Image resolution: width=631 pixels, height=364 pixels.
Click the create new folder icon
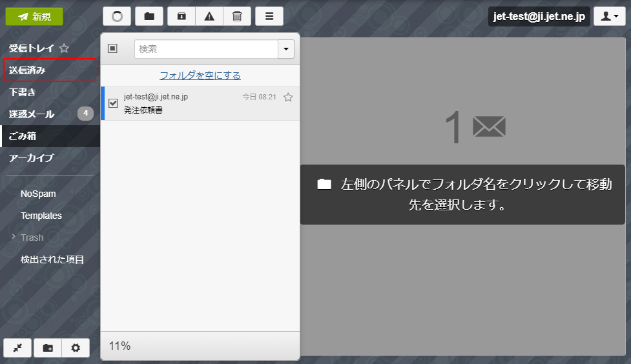click(48, 348)
